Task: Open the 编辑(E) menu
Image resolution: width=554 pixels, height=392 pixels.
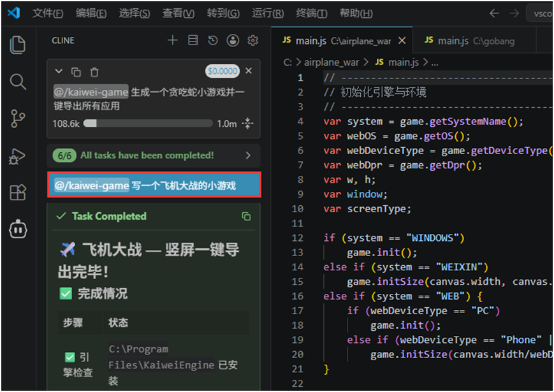Action: 91,13
